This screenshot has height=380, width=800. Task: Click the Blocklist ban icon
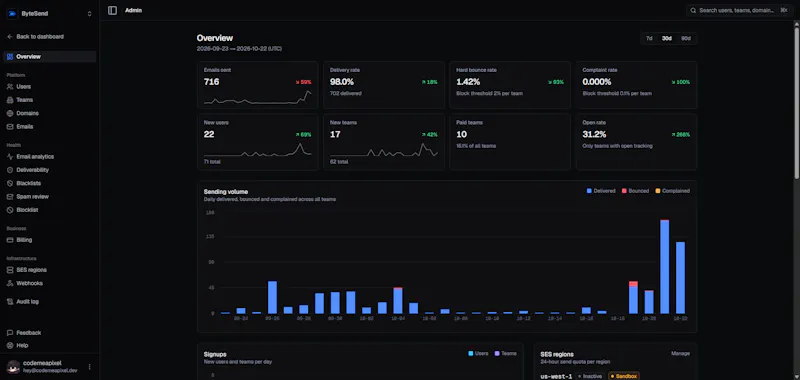click(10, 210)
